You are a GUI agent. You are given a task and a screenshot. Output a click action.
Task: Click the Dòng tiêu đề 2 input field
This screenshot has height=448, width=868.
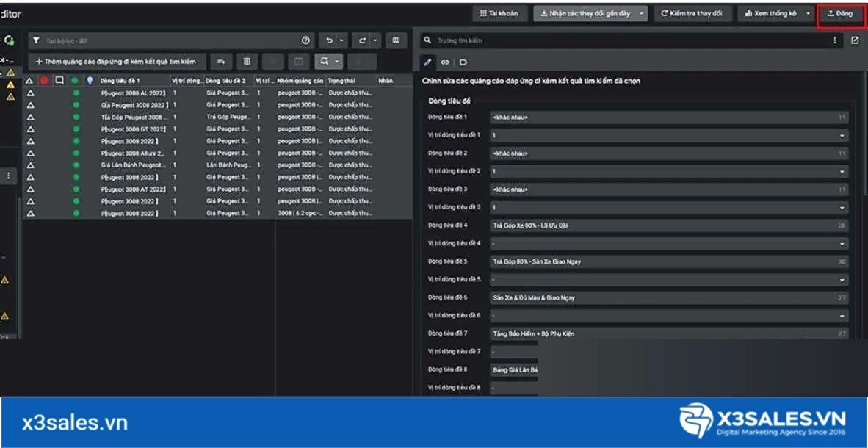click(x=669, y=153)
